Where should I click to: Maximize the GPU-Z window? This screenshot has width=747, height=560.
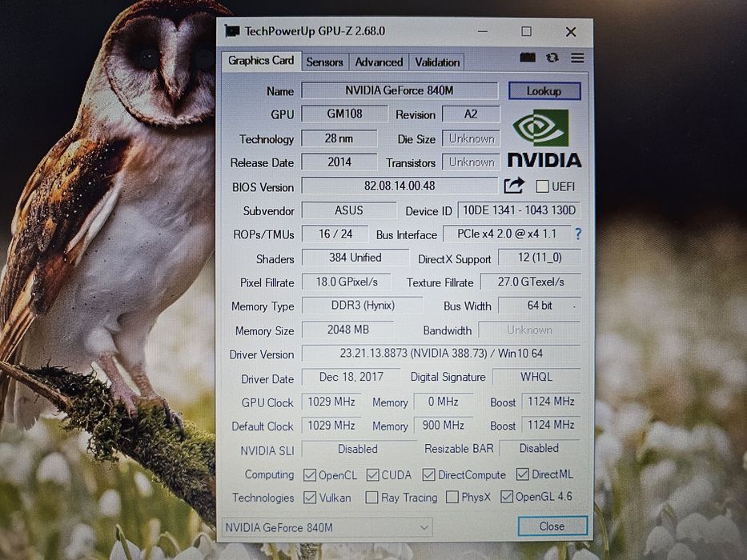527,31
